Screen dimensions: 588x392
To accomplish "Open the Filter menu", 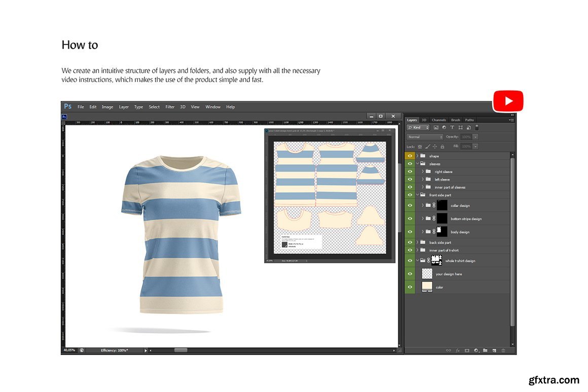I will pos(170,107).
